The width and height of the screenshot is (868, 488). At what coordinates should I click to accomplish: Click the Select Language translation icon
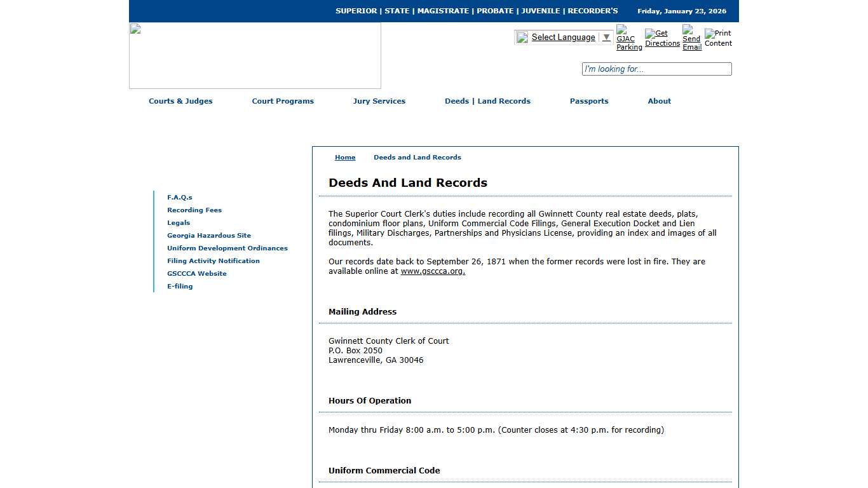click(x=522, y=37)
